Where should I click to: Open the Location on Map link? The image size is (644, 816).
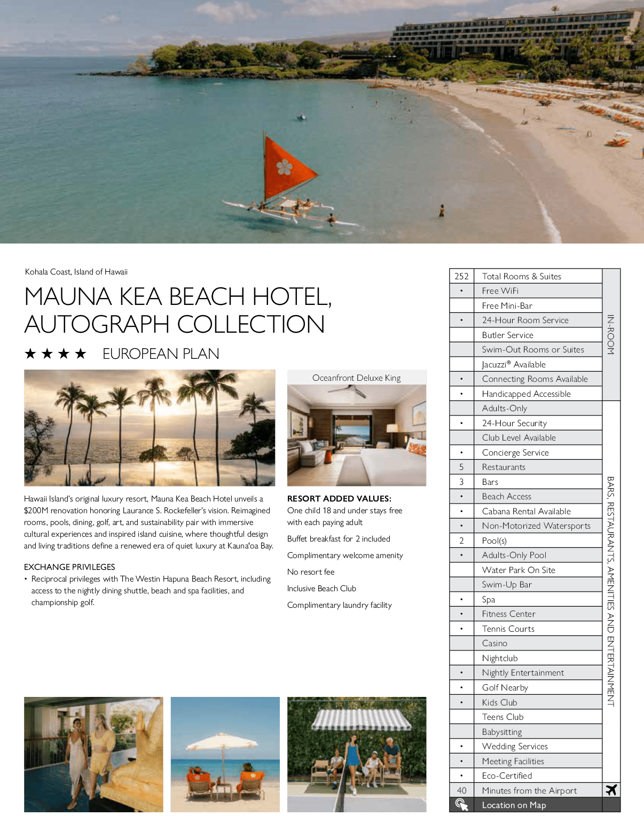(514, 805)
